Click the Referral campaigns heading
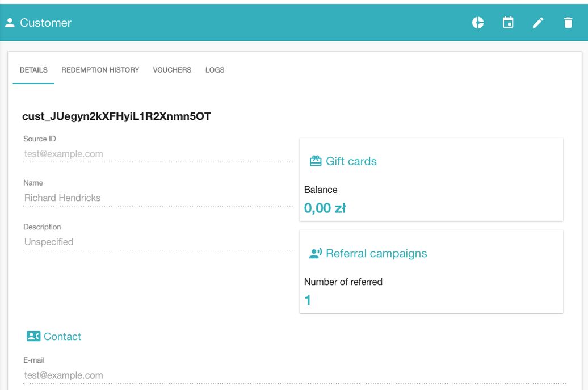The image size is (588, 390). click(x=376, y=253)
